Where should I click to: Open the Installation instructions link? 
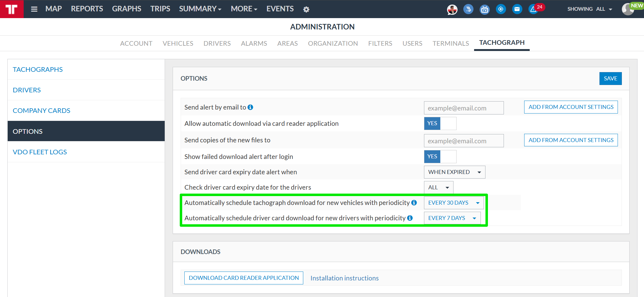click(344, 278)
